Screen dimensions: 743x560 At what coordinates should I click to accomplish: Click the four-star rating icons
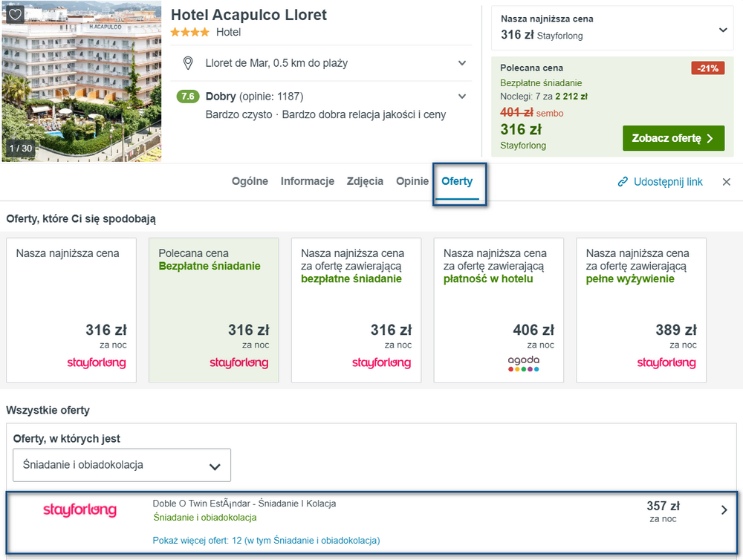pos(189,32)
